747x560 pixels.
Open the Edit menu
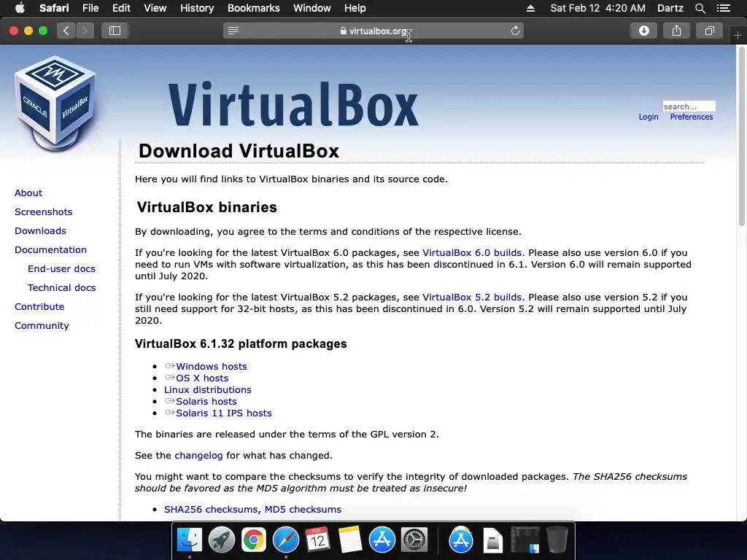coord(121,8)
